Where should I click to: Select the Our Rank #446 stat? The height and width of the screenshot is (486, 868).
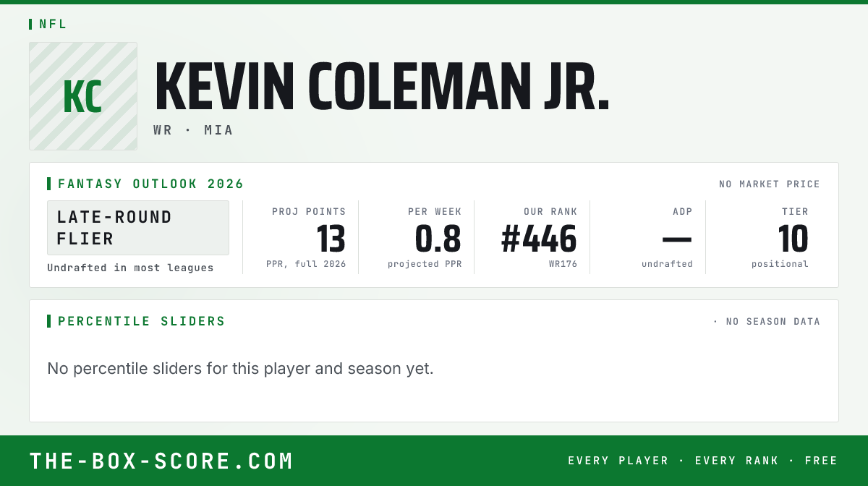click(540, 239)
